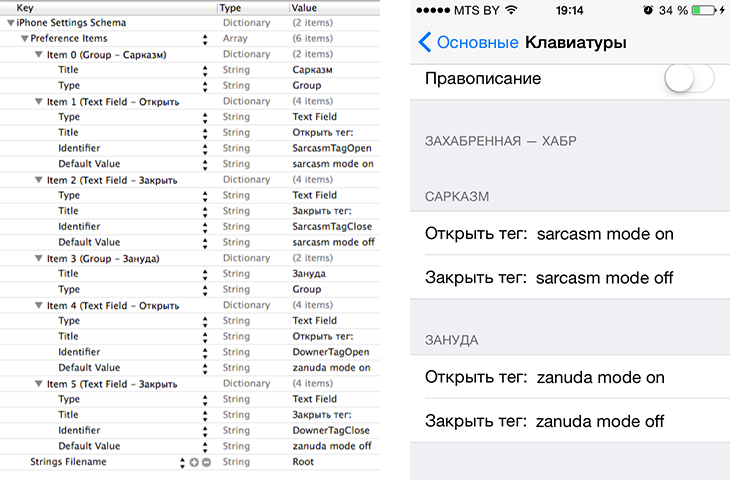Click the Key column header
Screen dimensions: 730x480
click(25, 7)
